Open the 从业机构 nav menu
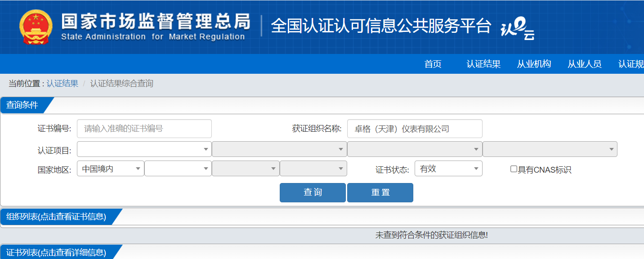 (534, 64)
